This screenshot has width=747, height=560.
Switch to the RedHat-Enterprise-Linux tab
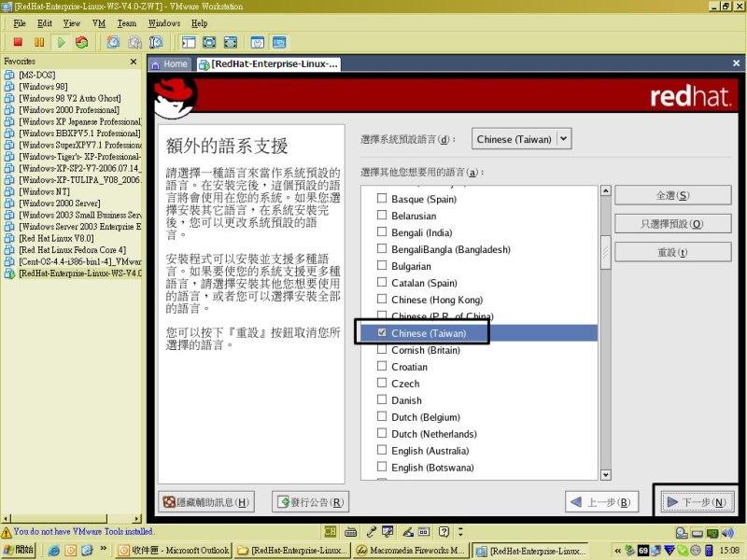(x=269, y=64)
